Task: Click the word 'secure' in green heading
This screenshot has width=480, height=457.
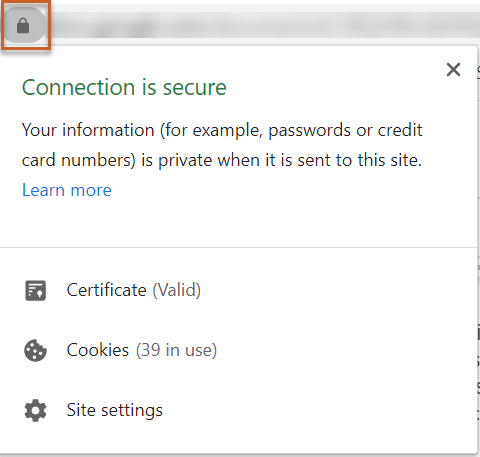Action: click(195, 88)
